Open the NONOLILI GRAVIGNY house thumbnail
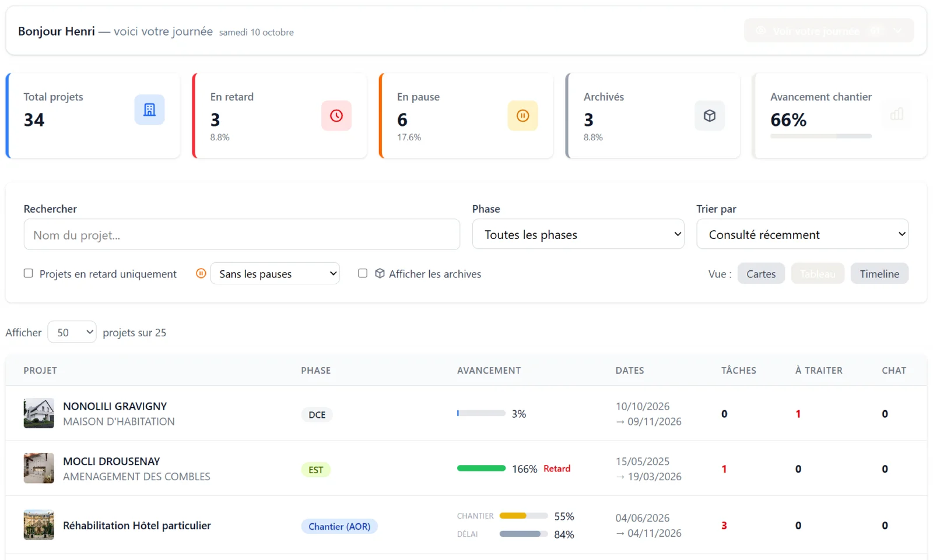 39,413
